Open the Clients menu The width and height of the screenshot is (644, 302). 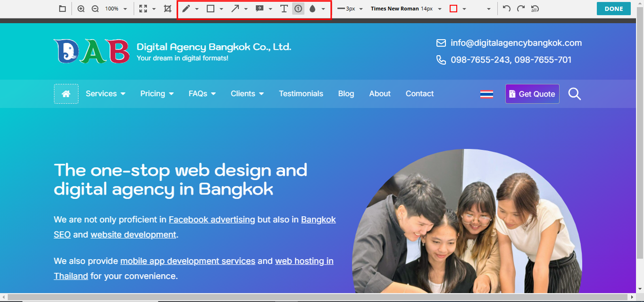point(247,94)
